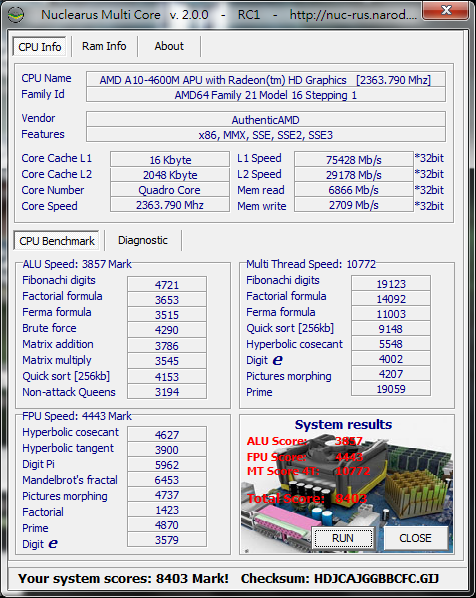Click the Multi Thread Factorial formula score 14092
Viewport: 476px width, 598px height.
pos(391,299)
